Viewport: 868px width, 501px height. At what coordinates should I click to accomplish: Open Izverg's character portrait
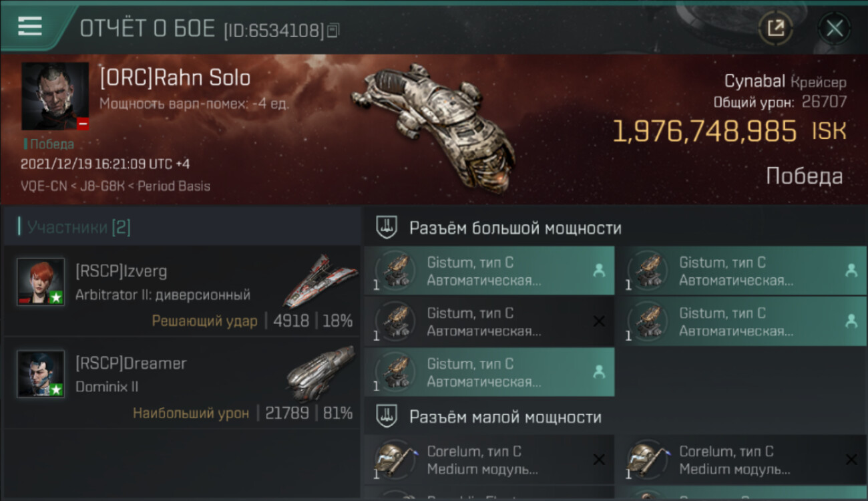(x=41, y=282)
